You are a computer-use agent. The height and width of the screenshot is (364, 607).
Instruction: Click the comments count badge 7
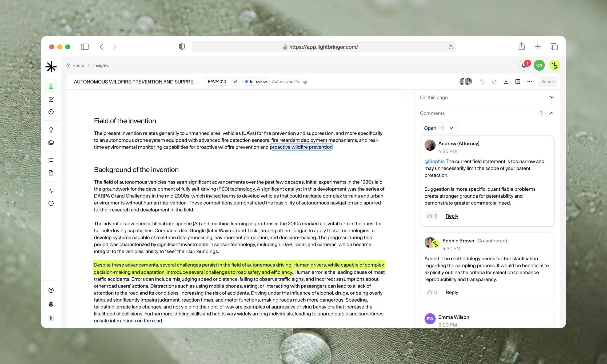(541, 113)
